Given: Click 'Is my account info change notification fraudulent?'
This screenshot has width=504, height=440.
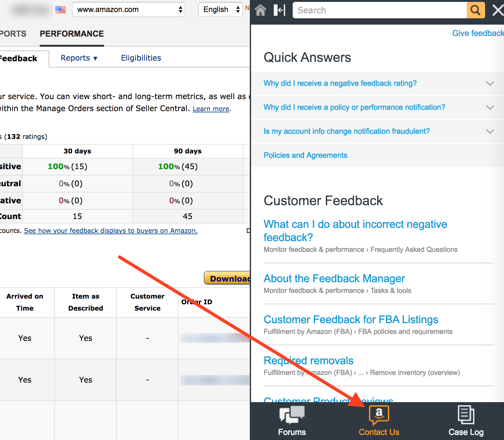Looking at the screenshot, I should [x=347, y=131].
